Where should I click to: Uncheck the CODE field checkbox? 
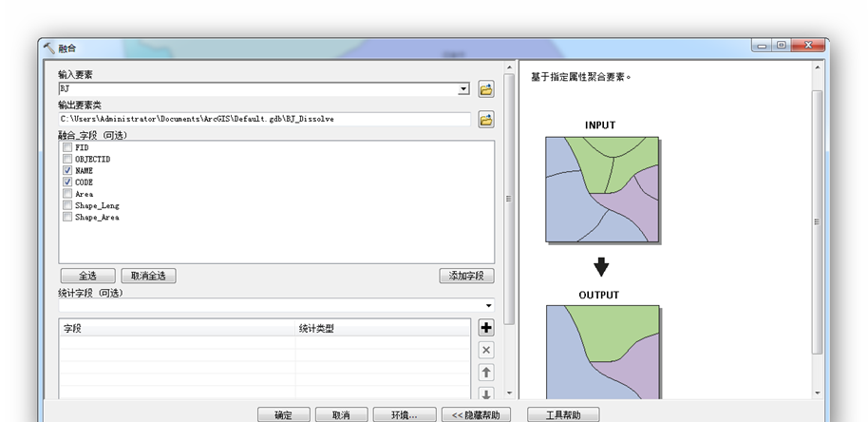67,182
